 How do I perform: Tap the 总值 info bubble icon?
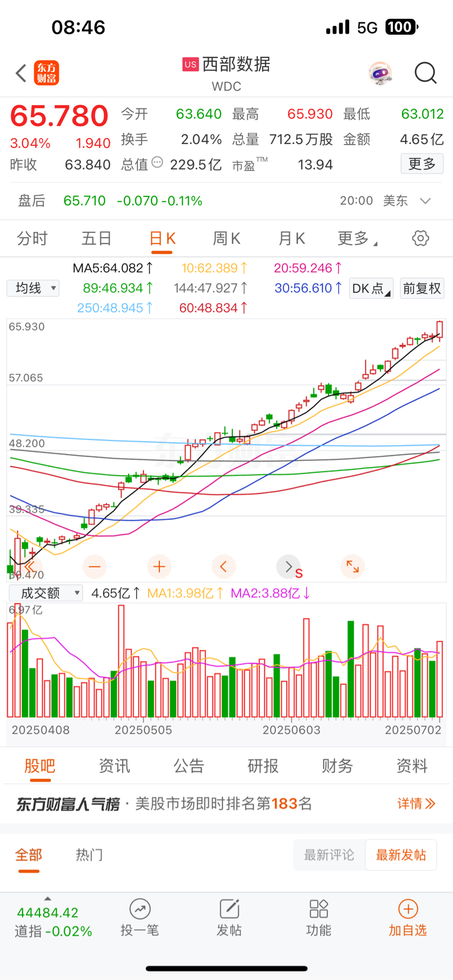coord(157,162)
